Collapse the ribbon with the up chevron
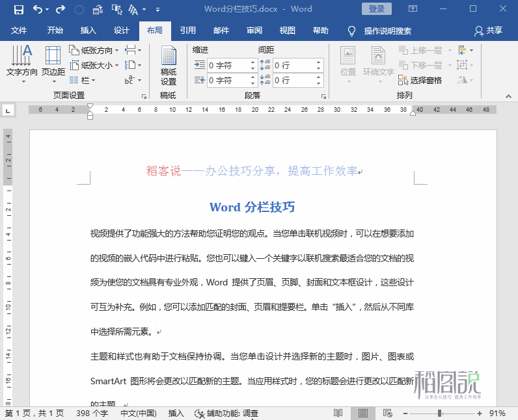Viewport: 518px width, 420px height. click(x=508, y=96)
